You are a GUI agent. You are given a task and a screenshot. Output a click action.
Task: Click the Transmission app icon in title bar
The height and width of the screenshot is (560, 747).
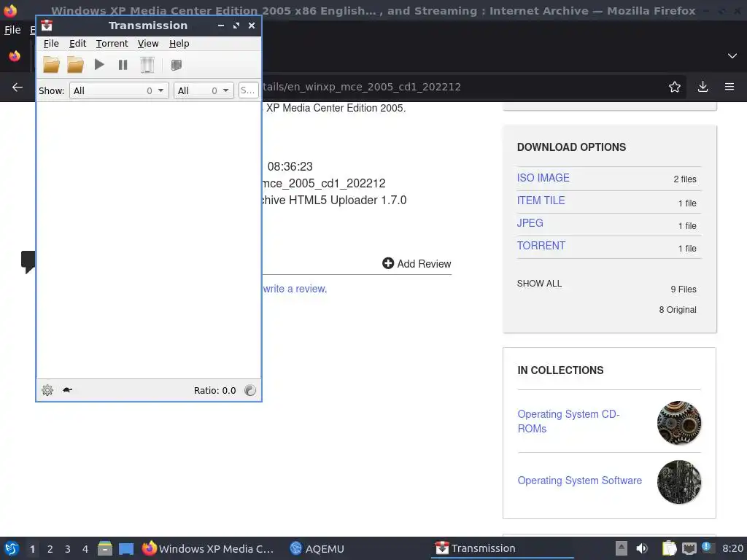pyautogui.click(x=47, y=26)
